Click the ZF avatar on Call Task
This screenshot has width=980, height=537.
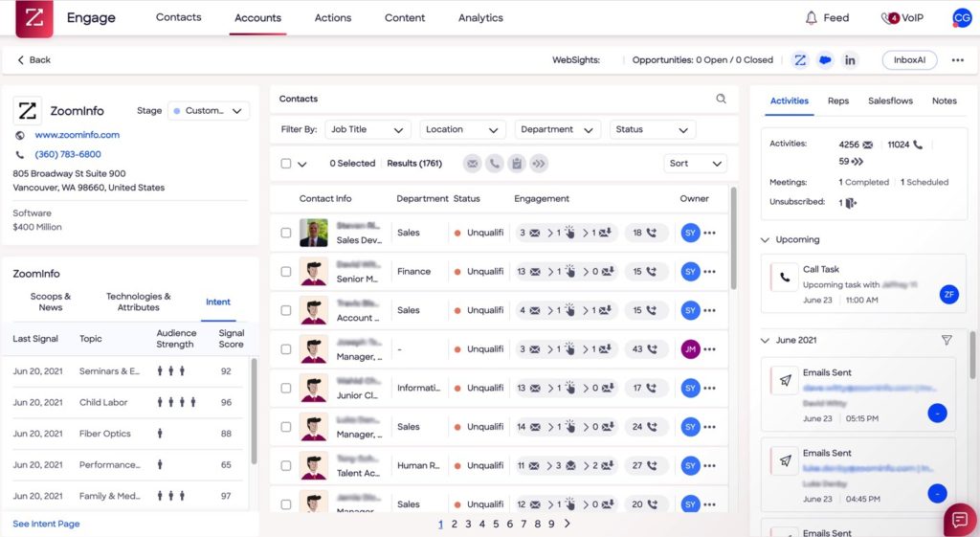(x=948, y=294)
